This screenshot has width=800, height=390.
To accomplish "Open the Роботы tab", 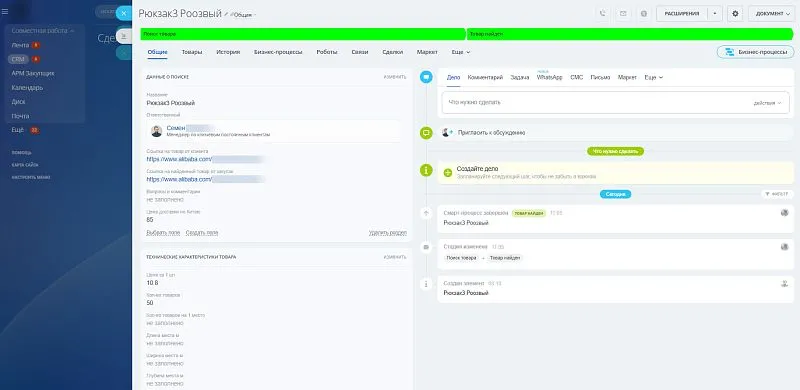I will (327, 52).
